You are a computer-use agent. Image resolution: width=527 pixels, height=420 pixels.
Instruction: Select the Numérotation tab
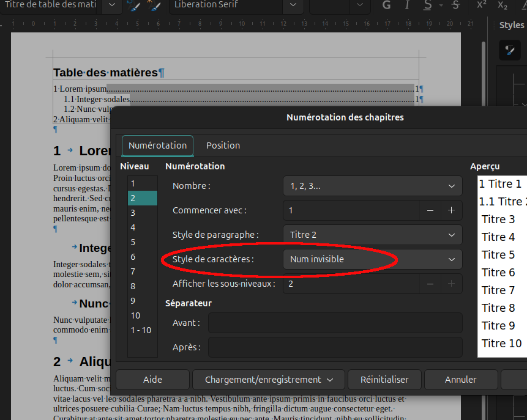coord(157,146)
